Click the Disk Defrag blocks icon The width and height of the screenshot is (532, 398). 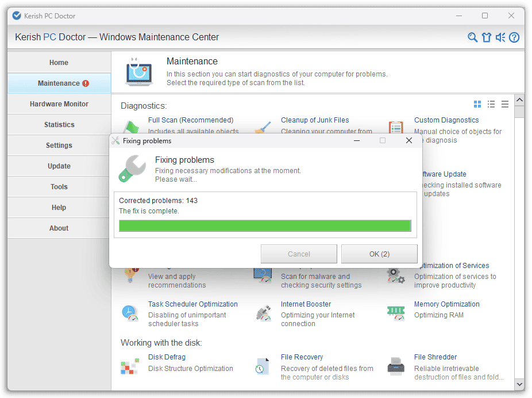pos(130,367)
